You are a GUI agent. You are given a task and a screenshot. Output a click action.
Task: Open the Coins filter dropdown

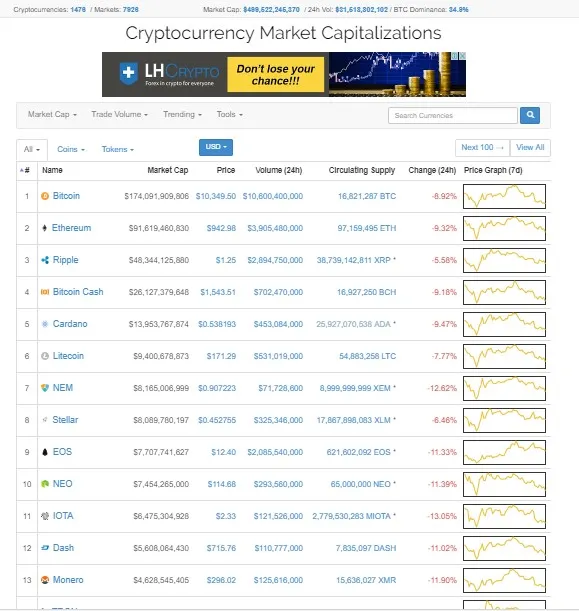coord(71,149)
